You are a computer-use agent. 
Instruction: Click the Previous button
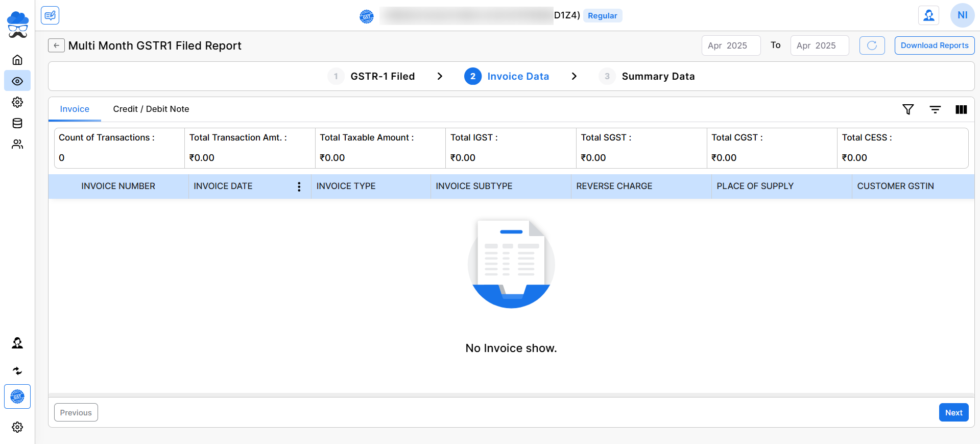click(76, 412)
